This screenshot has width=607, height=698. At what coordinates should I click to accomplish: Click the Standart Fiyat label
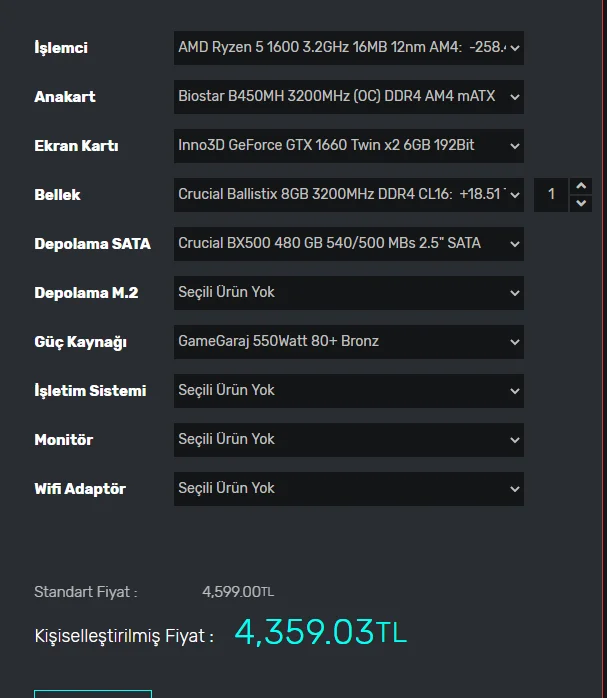point(86,592)
